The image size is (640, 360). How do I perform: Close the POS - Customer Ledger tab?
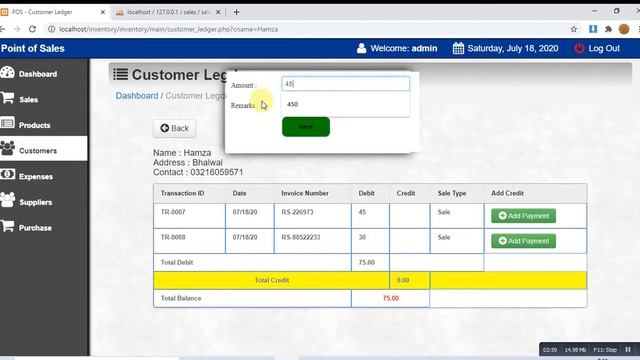pos(102,12)
